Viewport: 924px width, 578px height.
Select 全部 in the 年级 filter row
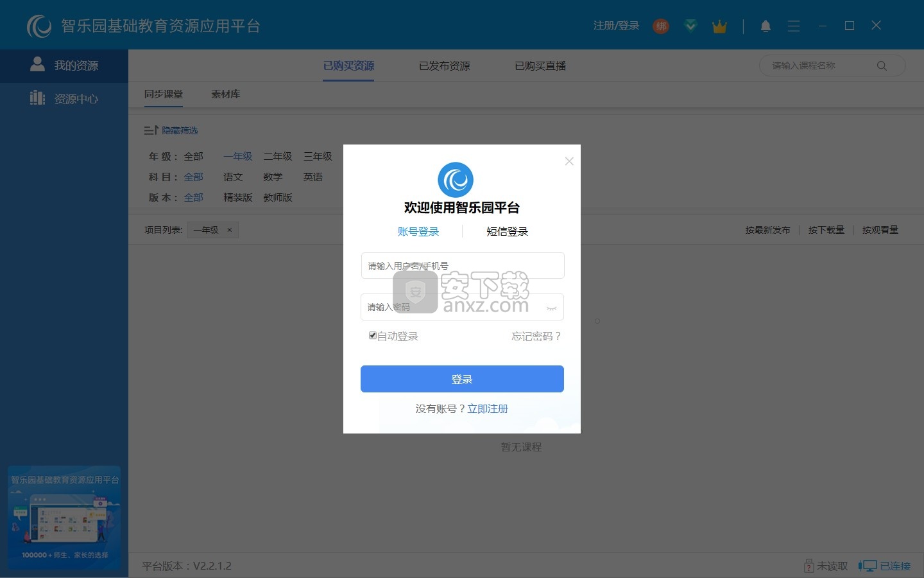(x=193, y=156)
